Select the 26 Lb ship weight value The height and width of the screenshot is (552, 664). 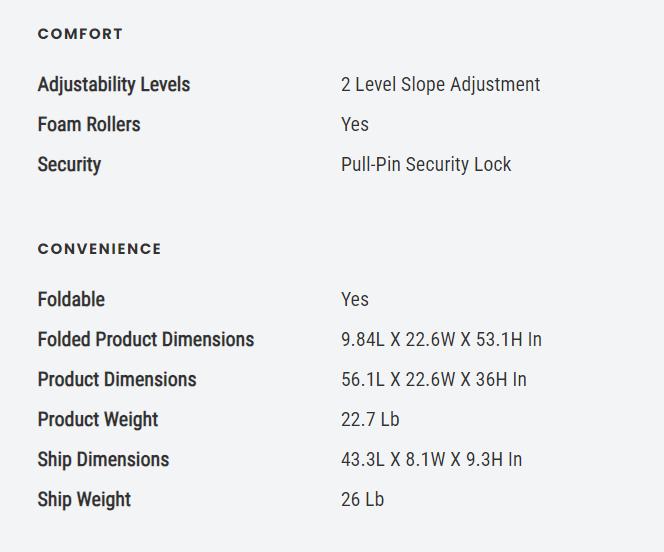pyautogui.click(x=362, y=500)
